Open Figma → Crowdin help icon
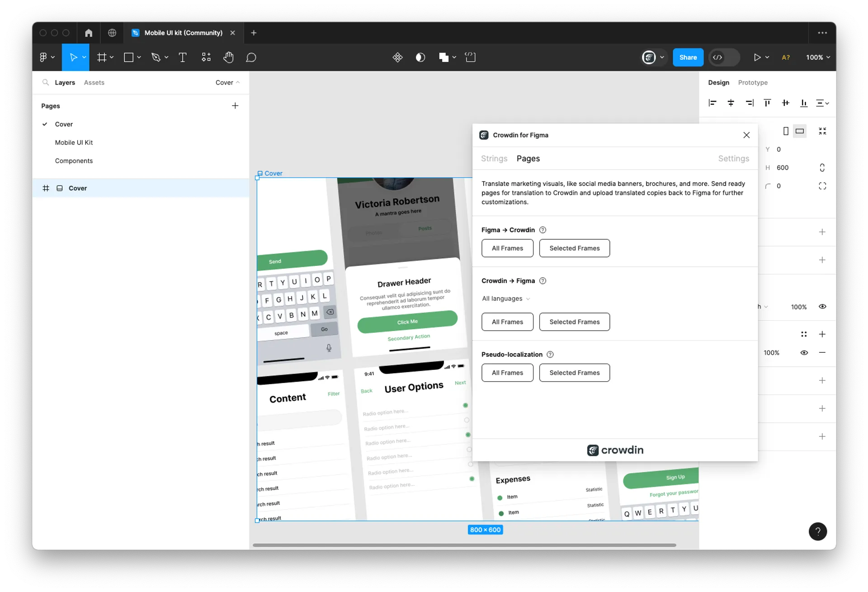The image size is (868, 592). tap(543, 230)
